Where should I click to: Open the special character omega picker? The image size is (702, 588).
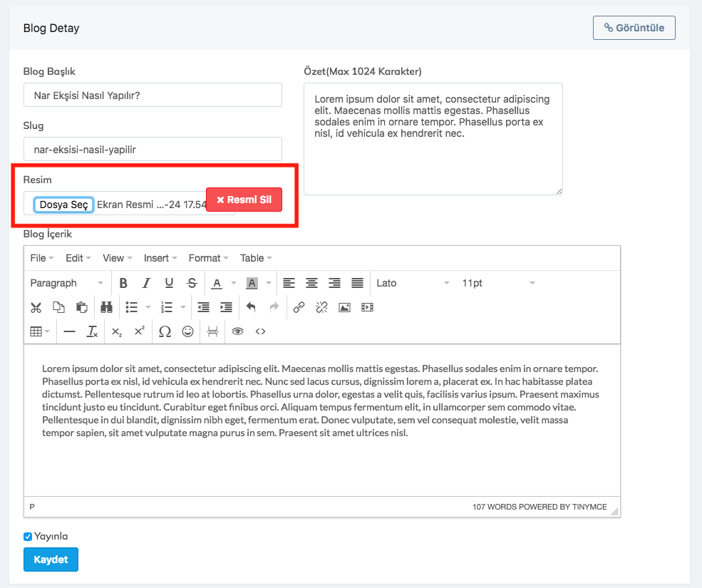(165, 331)
